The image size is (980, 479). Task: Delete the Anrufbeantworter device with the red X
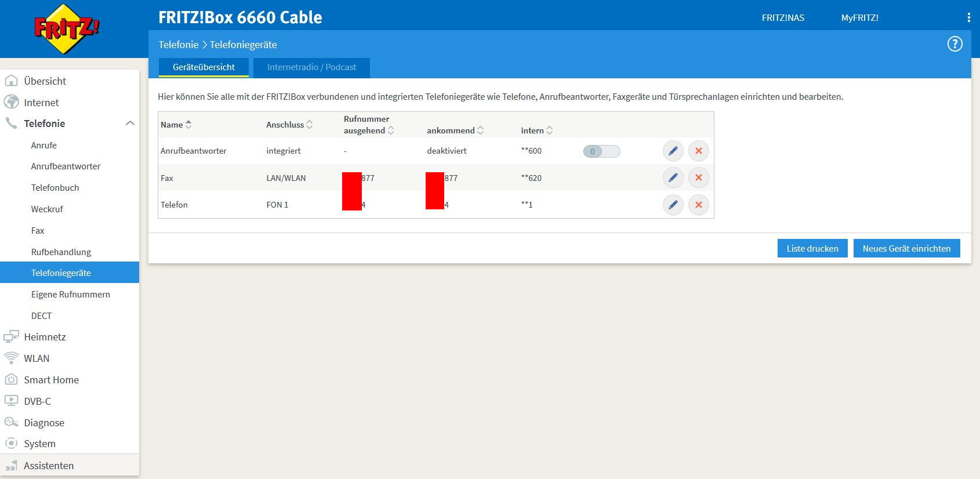[698, 151]
